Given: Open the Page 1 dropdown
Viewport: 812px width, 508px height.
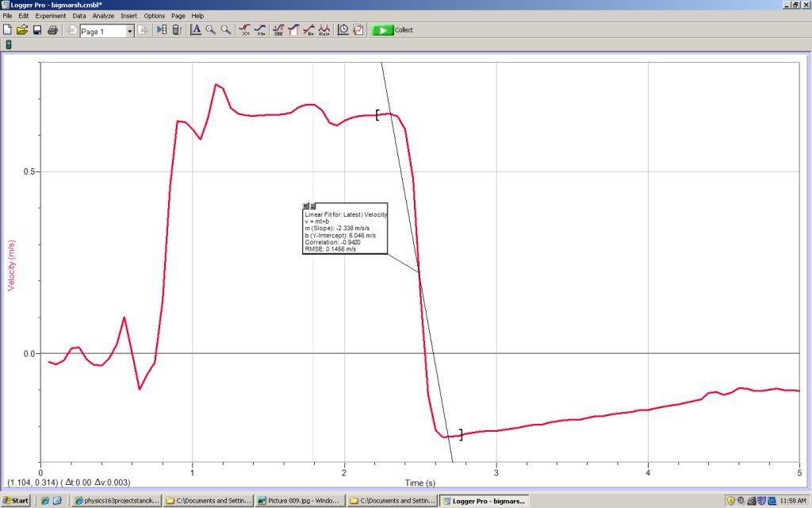Looking at the screenshot, I should [x=130, y=31].
